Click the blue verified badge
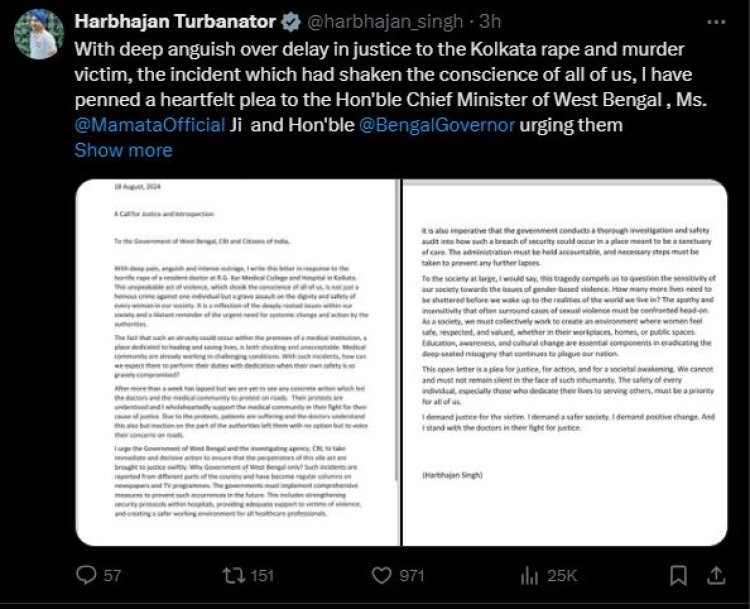This screenshot has width=750, height=609. pos(290,22)
